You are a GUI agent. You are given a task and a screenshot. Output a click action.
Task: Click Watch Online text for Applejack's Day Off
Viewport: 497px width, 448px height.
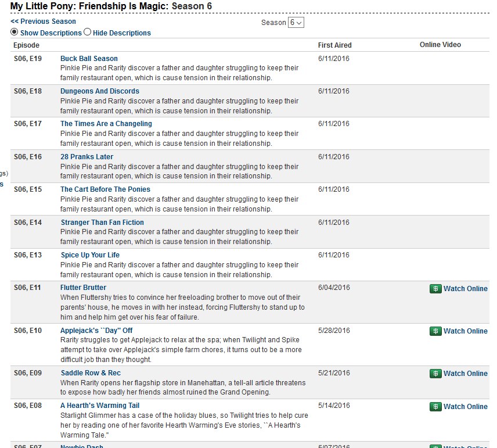click(x=465, y=331)
